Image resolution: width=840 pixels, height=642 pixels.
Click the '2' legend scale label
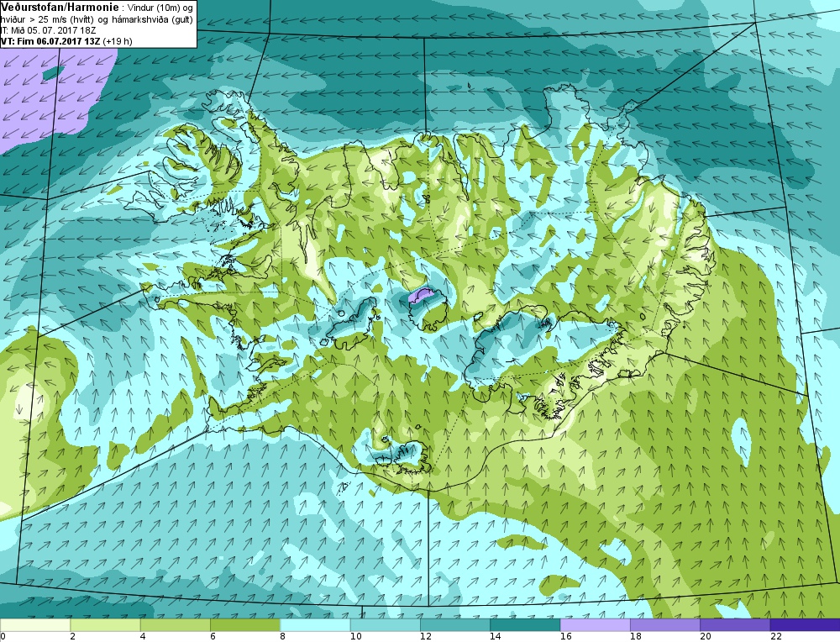coord(73,637)
